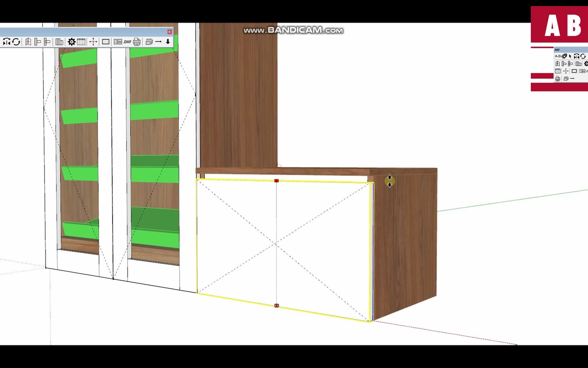
Task: Select the cursor arrow icon in the ABF panel
Action: point(570,56)
